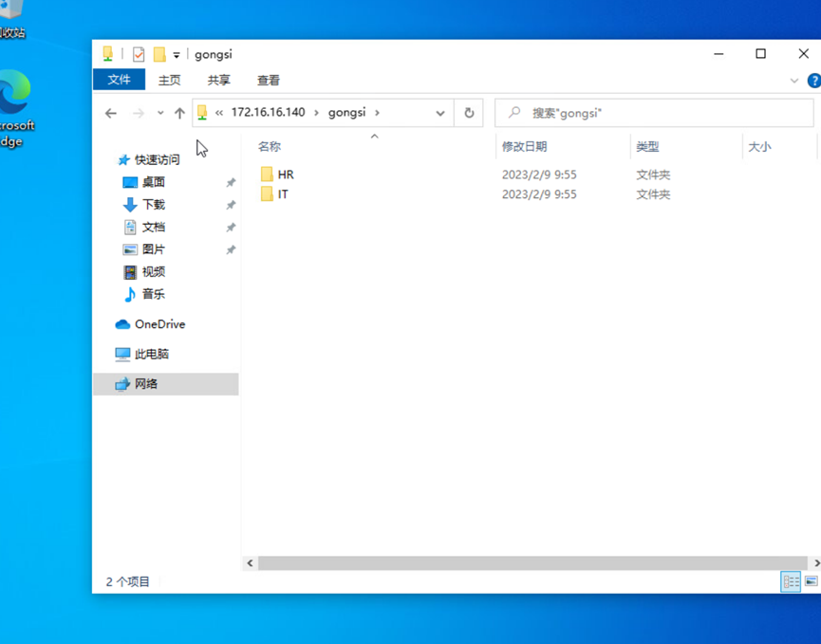The height and width of the screenshot is (644, 821).
Task: Select the HR folder icon
Action: (x=267, y=175)
